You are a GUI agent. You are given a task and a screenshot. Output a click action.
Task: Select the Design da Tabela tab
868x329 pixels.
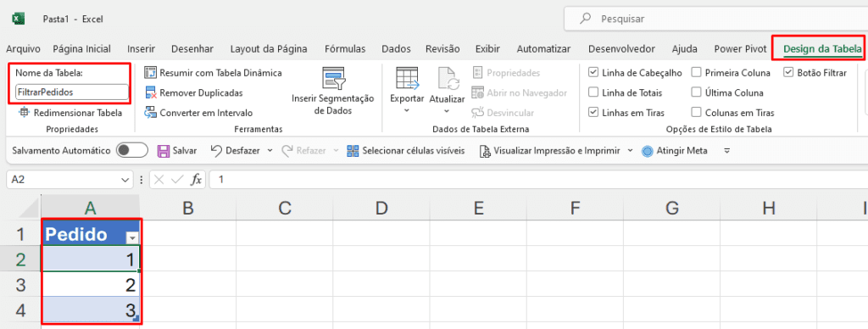tap(822, 48)
